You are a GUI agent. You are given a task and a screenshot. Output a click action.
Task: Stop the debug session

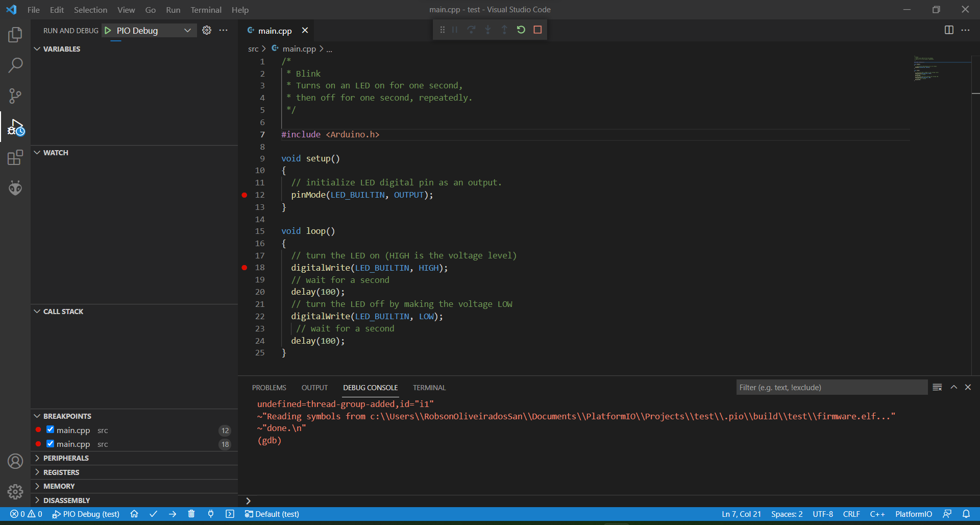coord(537,30)
